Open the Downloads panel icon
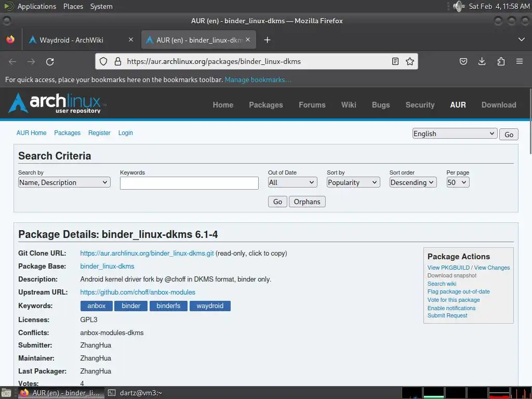The image size is (532, 399). (482, 61)
